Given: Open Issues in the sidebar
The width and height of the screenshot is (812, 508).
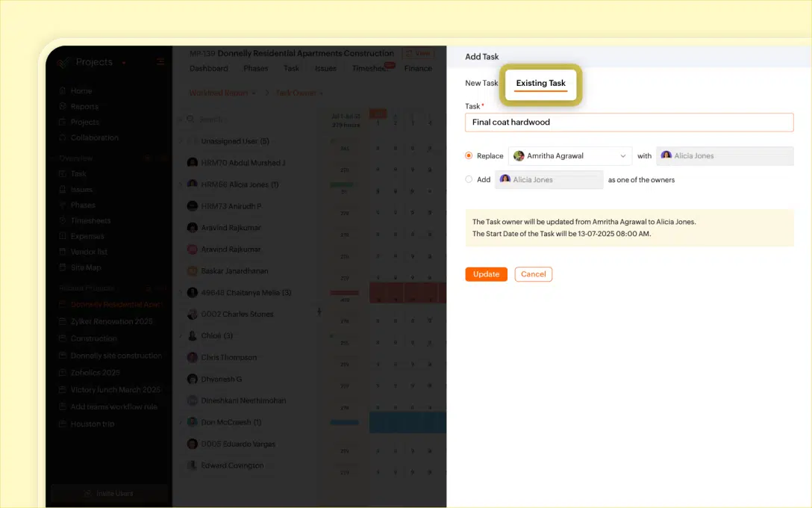Looking at the screenshot, I should pos(82,189).
